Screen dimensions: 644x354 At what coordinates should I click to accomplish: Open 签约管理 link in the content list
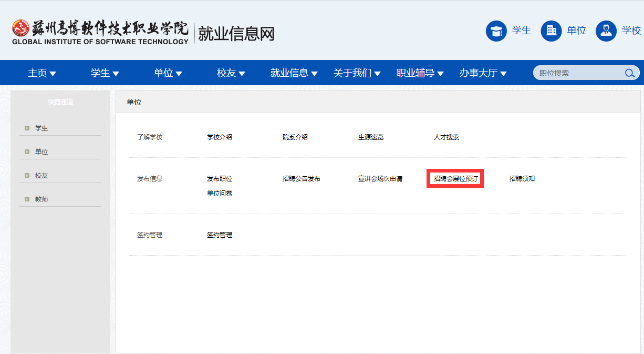click(x=220, y=235)
